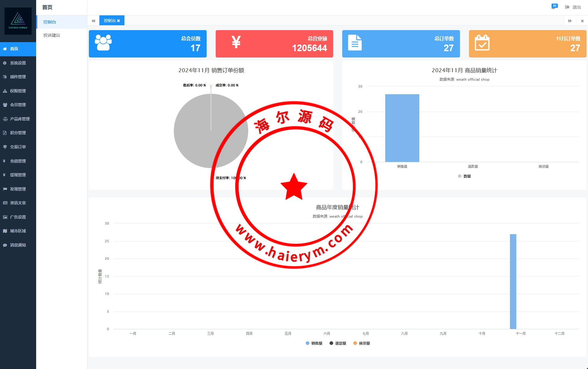
Task: Close the 控制台 tab with x
Action: [x=119, y=21]
